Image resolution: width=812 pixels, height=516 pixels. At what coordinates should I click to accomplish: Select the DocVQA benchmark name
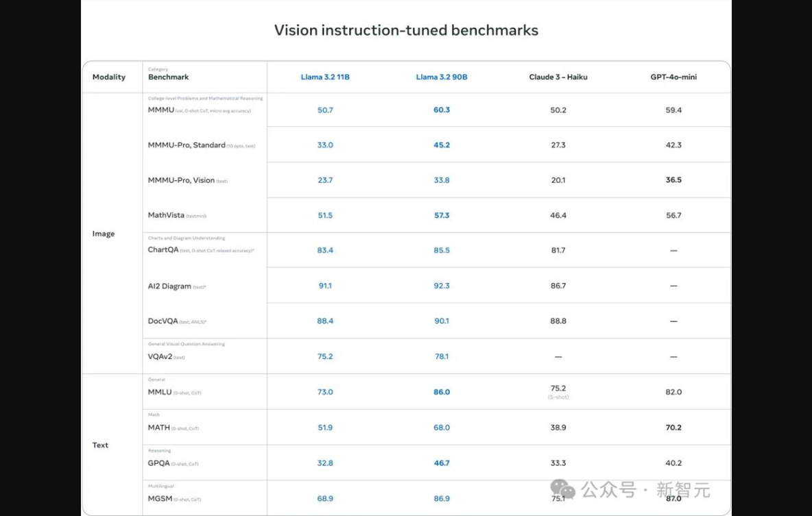pyautogui.click(x=163, y=321)
